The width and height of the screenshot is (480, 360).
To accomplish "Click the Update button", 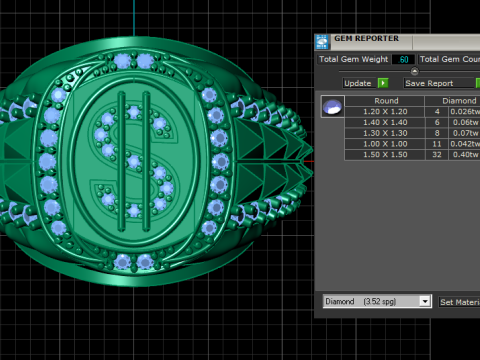I will click(x=360, y=83).
